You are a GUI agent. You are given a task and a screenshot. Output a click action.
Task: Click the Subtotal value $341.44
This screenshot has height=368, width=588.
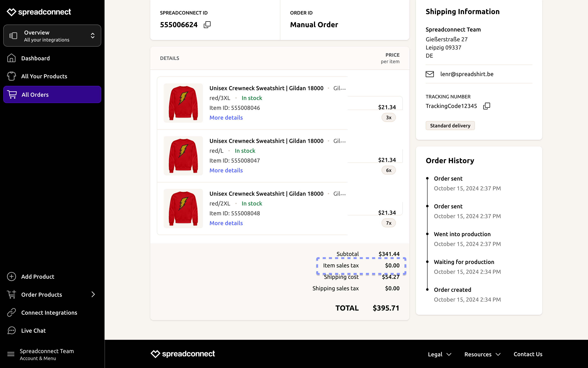click(x=389, y=254)
